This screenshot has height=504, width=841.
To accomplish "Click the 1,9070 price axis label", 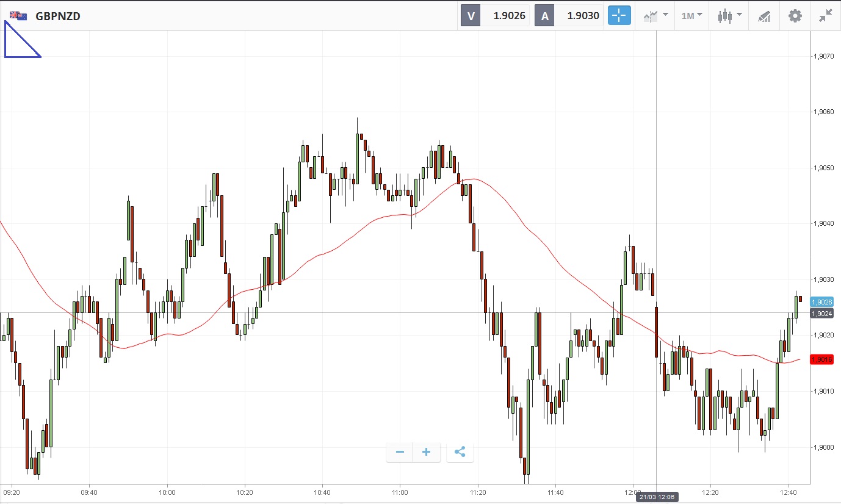I will pyautogui.click(x=823, y=56).
